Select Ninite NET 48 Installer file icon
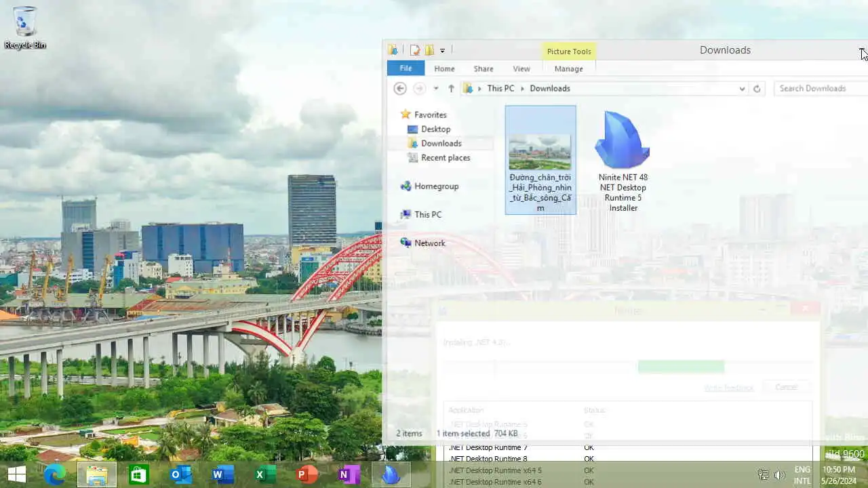 coord(623,140)
